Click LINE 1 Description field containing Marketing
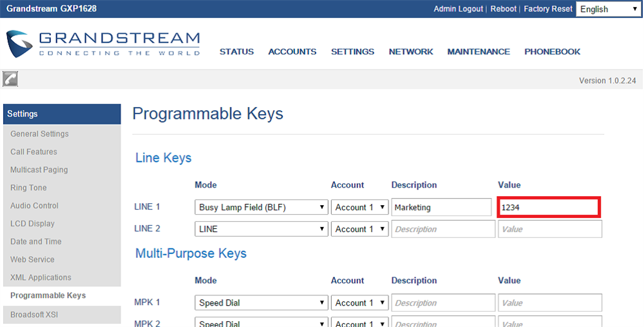This screenshot has width=644, height=327. pos(442,207)
